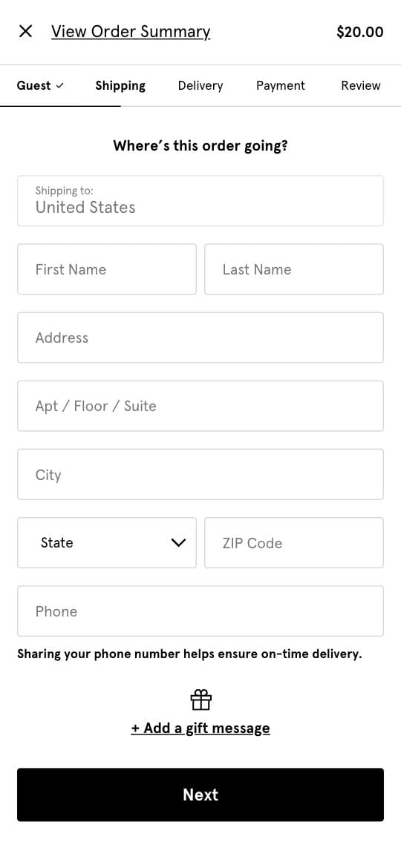Click the State dropdown chevron arrow
This screenshot has height=868, width=401.
(x=178, y=543)
